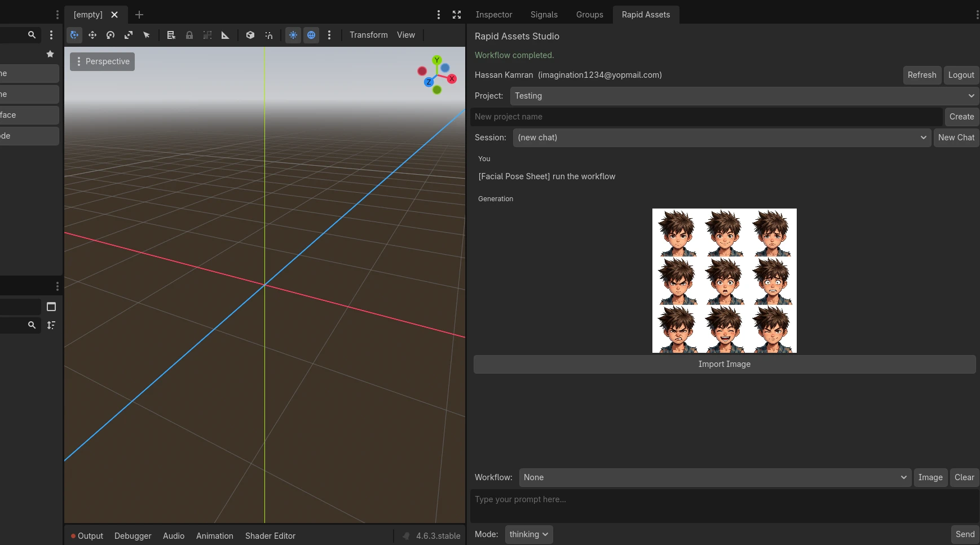Screen dimensions: 980x545
Task: Toggle preview environment globe icon
Action: [311, 35]
